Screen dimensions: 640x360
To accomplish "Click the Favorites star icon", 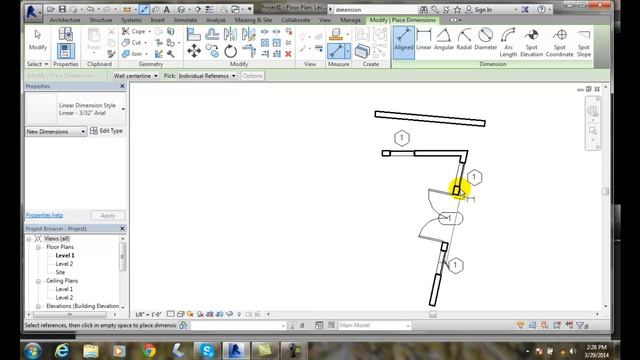I will (457, 9).
